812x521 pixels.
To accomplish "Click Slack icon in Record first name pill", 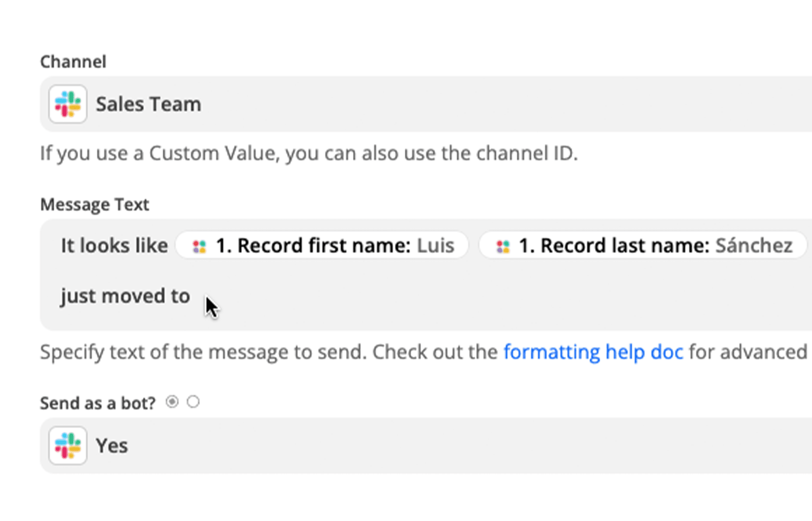I will [200, 246].
